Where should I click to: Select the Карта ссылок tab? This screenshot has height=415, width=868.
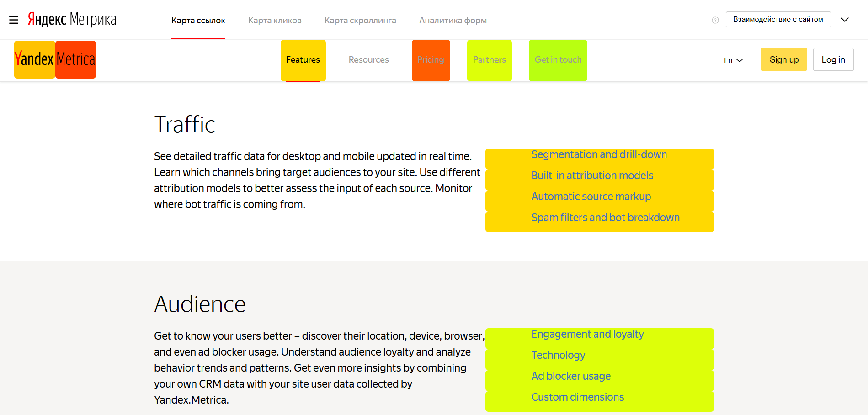[x=198, y=21]
